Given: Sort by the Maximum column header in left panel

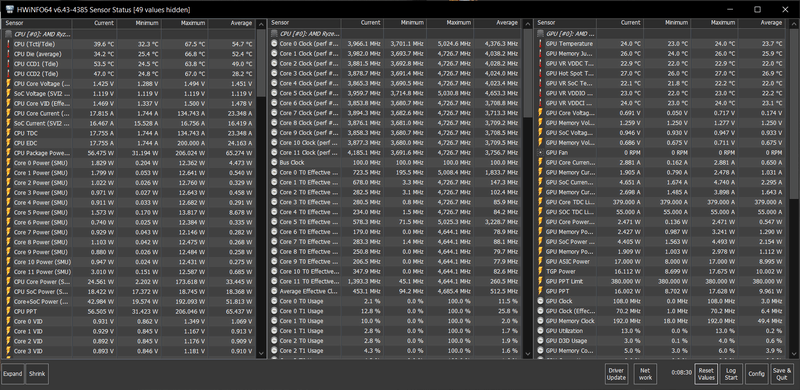Looking at the screenshot, I should [185, 23].
